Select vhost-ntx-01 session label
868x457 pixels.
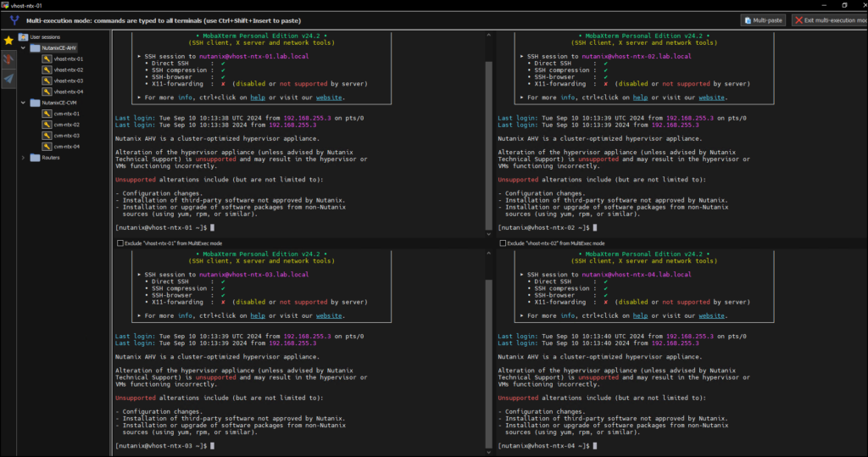(x=69, y=59)
